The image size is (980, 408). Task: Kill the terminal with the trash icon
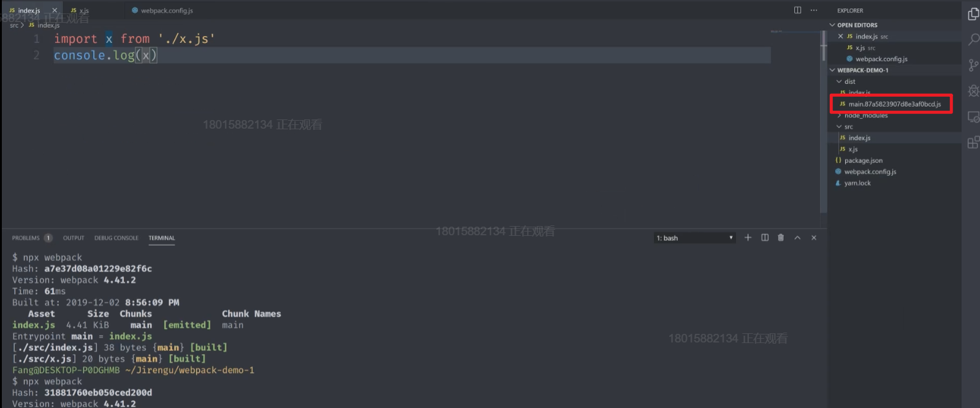pyautogui.click(x=781, y=238)
